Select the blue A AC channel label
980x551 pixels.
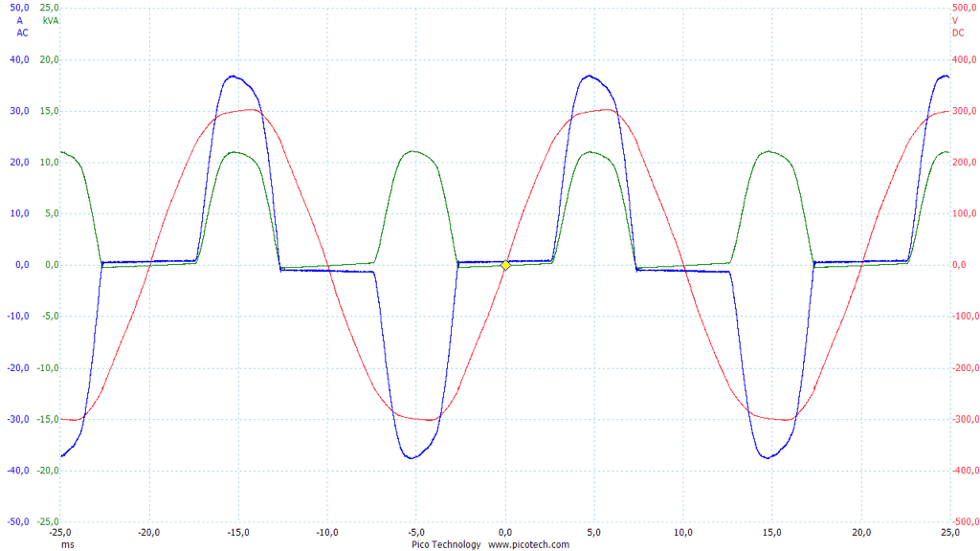[22, 26]
